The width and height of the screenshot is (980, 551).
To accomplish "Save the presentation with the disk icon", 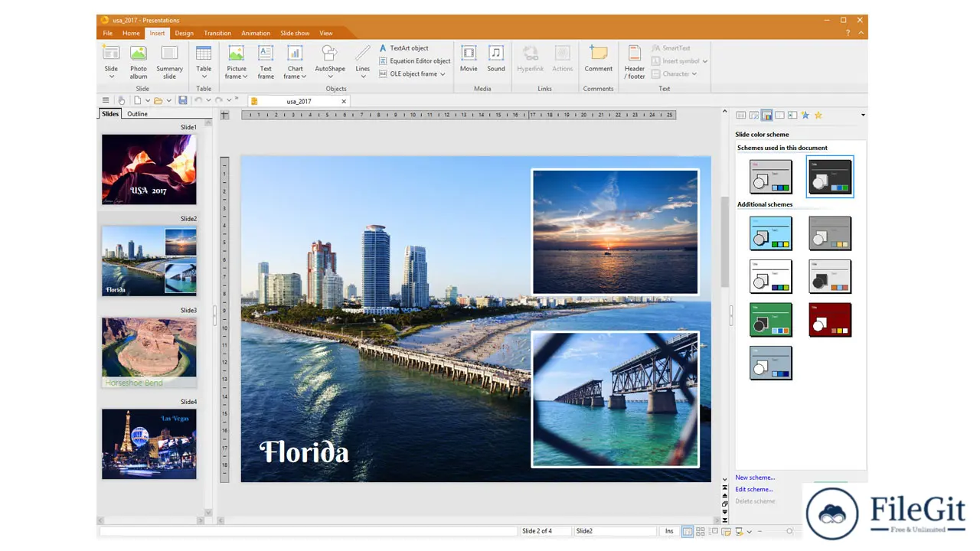I will point(183,101).
